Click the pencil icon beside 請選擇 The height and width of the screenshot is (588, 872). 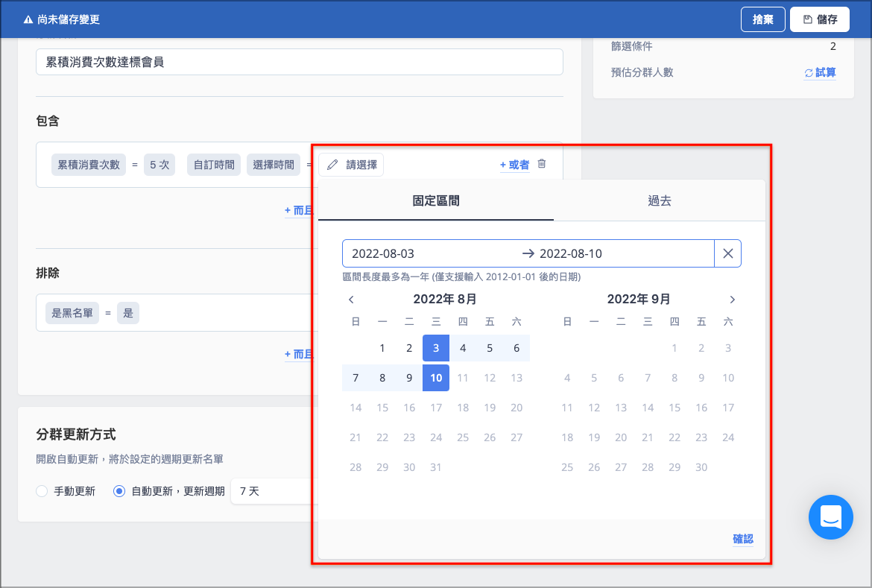[x=332, y=165]
